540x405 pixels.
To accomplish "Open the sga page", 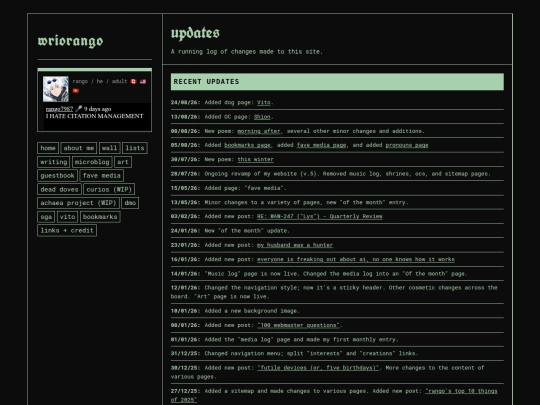I will (46, 217).
